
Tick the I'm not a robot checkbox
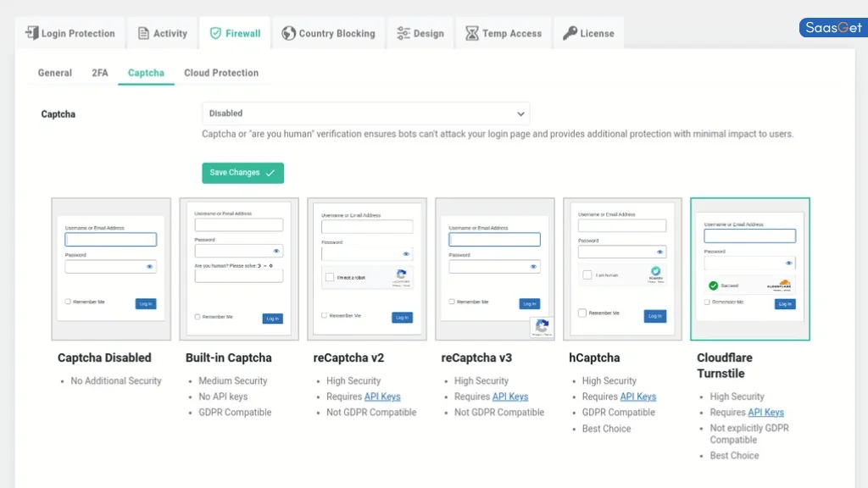(x=330, y=277)
